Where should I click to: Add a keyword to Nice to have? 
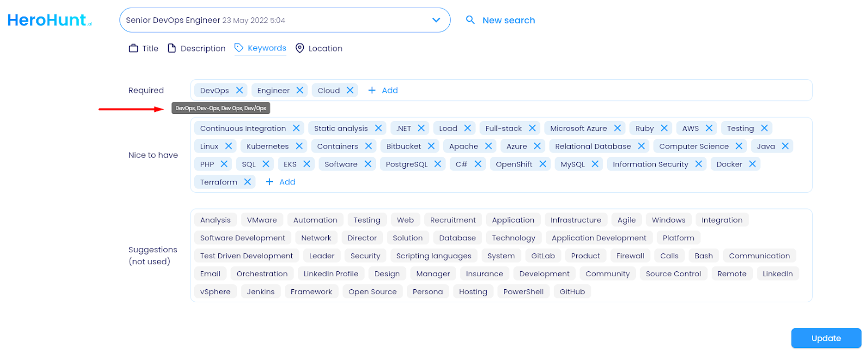(280, 182)
